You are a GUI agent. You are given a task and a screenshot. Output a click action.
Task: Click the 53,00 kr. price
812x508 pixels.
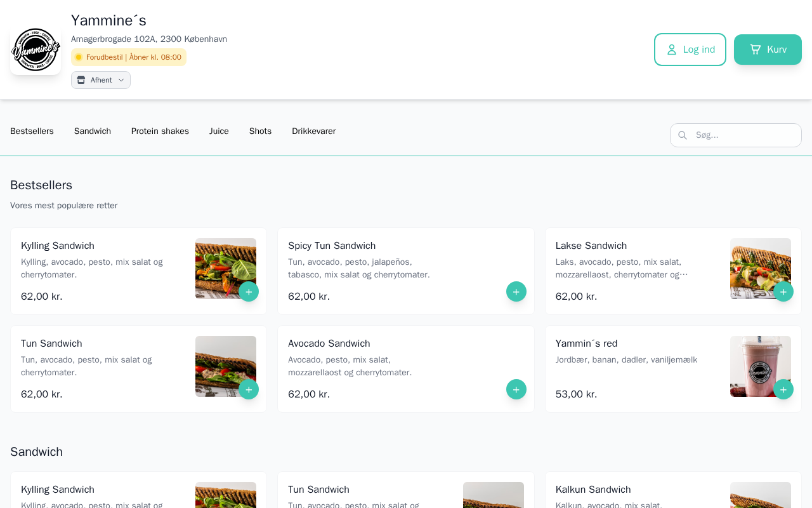(x=577, y=394)
